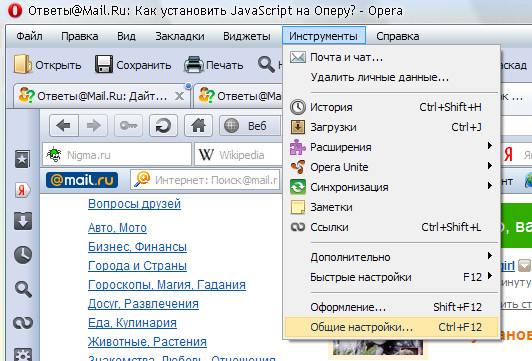Click the Открыть folder toolbar button
Screen dimensions: 532x361
tap(48, 64)
